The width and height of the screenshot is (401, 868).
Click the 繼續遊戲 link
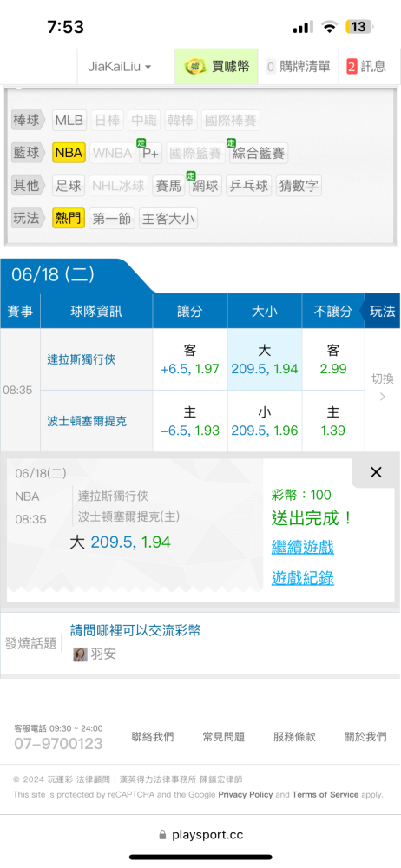point(302,548)
